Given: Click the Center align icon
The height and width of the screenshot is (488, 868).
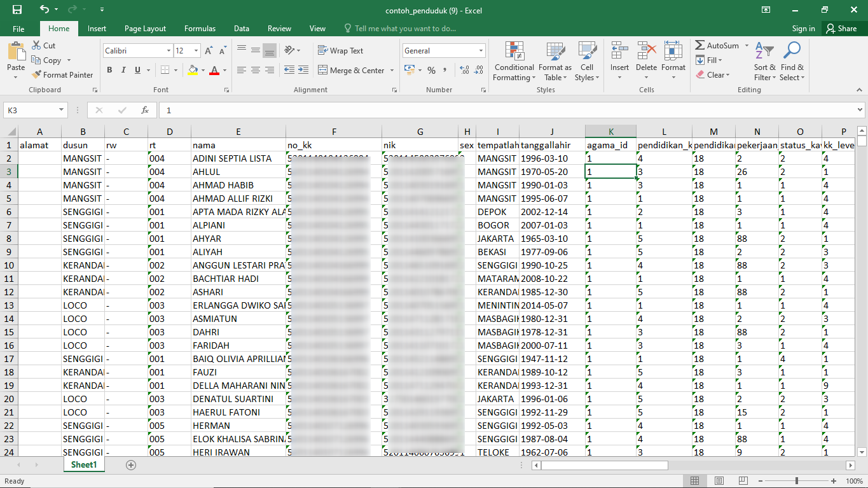Looking at the screenshot, I should (x=256, y=71).
